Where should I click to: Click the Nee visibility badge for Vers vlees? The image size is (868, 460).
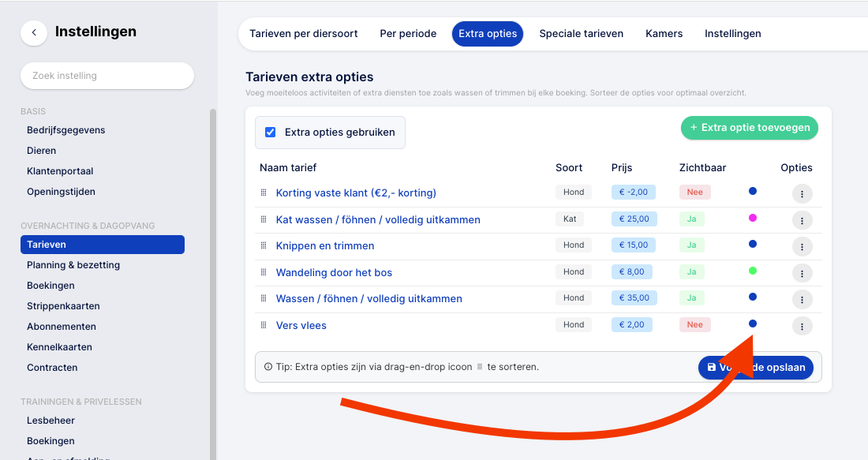coord(694,324)
